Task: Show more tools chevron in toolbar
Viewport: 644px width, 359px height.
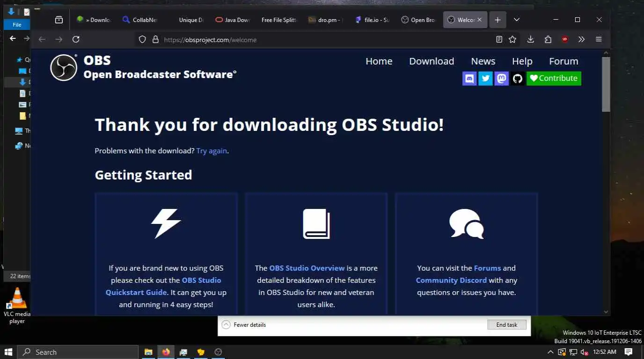Action: point(581,40)
